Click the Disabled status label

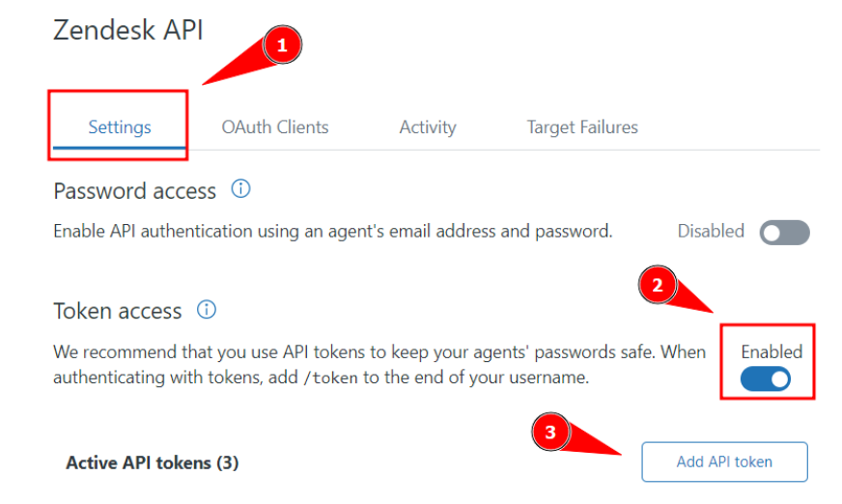click(x=711, y=231)
